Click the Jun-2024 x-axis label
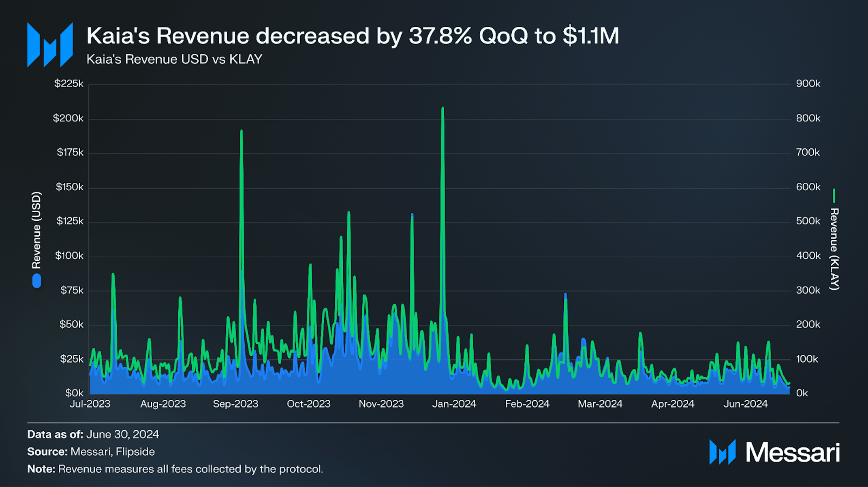 tap(746, 404)
